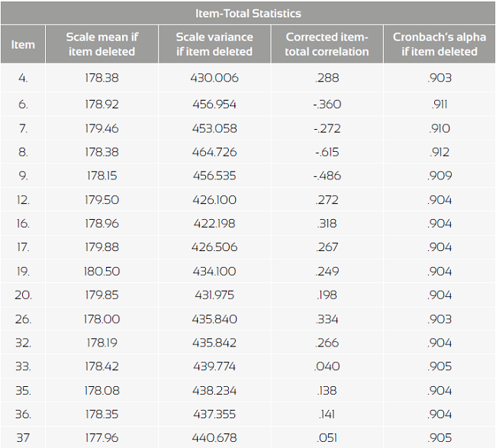Select the scale variance value 430.006
The image size is (496, 448).
tap(214, 78)
